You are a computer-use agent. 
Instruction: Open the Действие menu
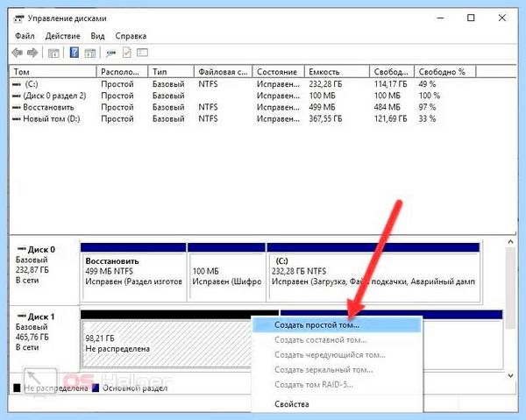[x=63, y=36]
